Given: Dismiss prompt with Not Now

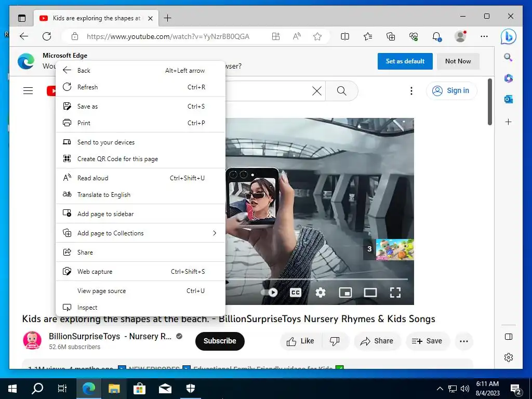Looking at the screenshot, I should (458, 61).
